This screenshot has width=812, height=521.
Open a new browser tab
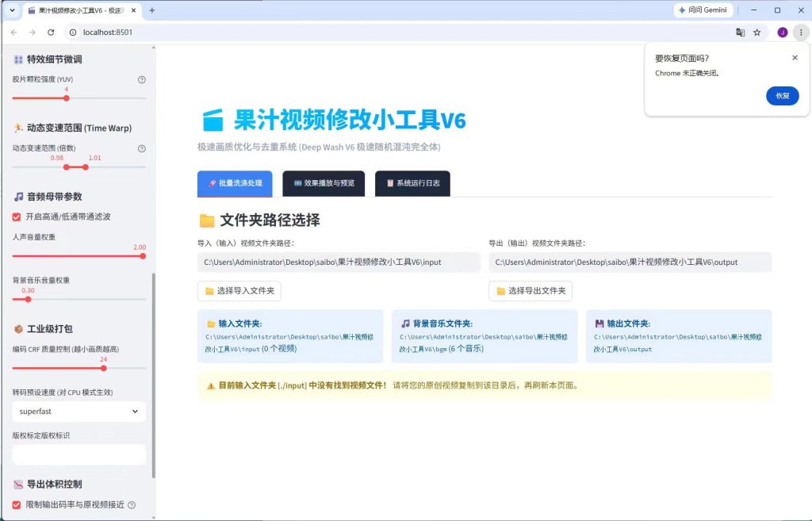click(152, 10)
